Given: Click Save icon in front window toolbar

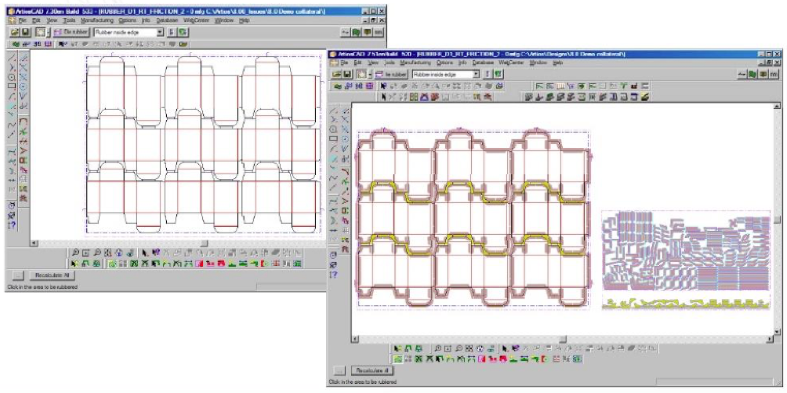Looking at the screenshot, I should [x=347, y=74].
